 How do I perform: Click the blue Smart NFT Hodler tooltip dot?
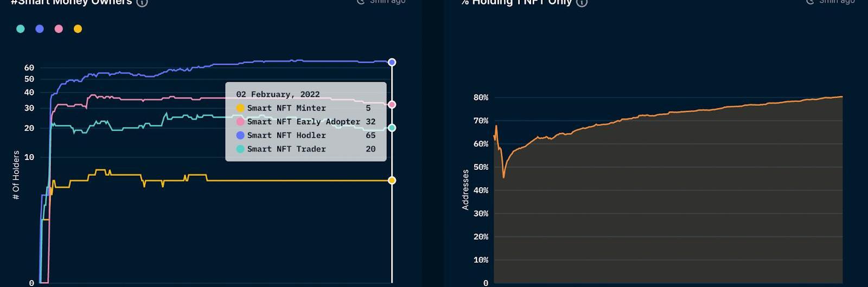click(240, 135)
